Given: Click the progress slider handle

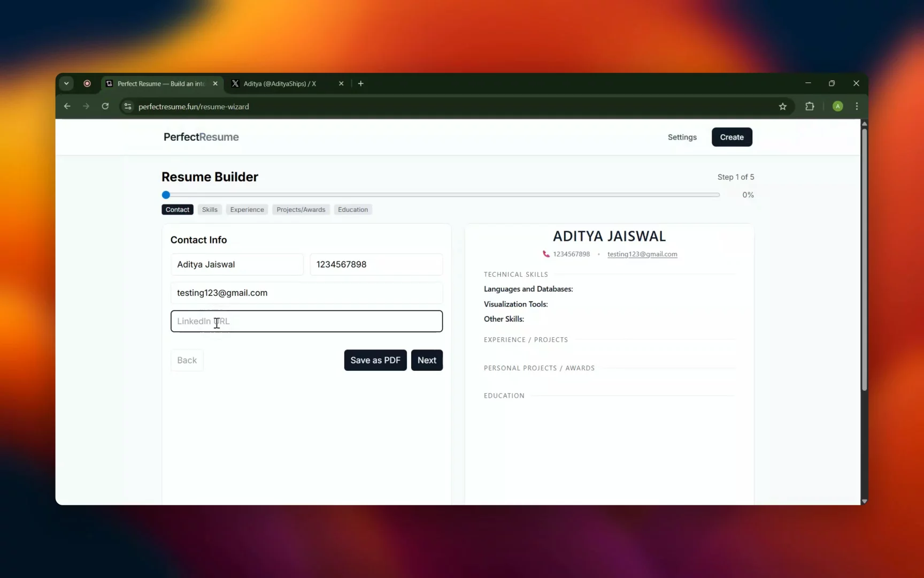Looking at the screenshot, I should pos(166,195).
